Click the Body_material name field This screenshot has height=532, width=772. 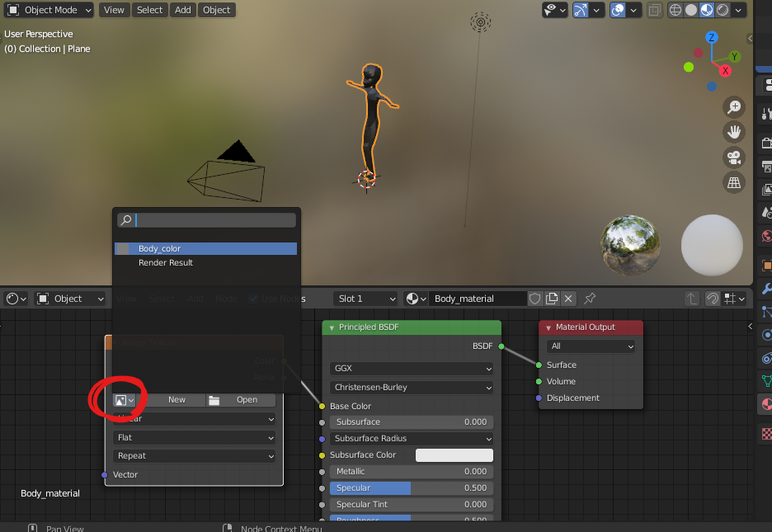pos(478,299)
